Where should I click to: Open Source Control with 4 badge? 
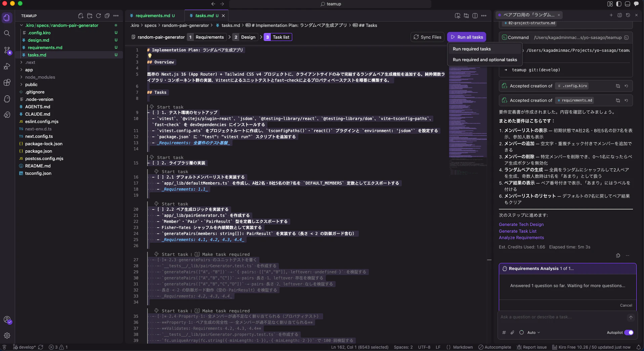point(7,50)
